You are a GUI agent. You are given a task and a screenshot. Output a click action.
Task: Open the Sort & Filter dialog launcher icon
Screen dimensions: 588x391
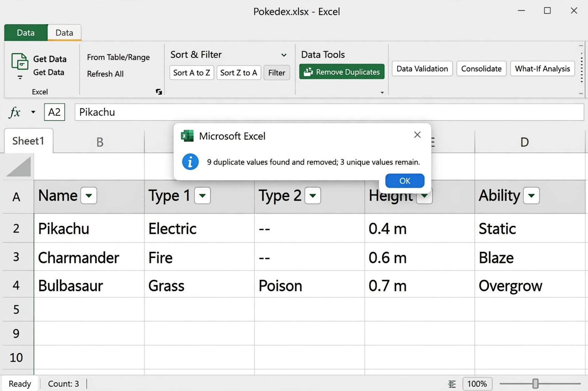pos(159,92)
